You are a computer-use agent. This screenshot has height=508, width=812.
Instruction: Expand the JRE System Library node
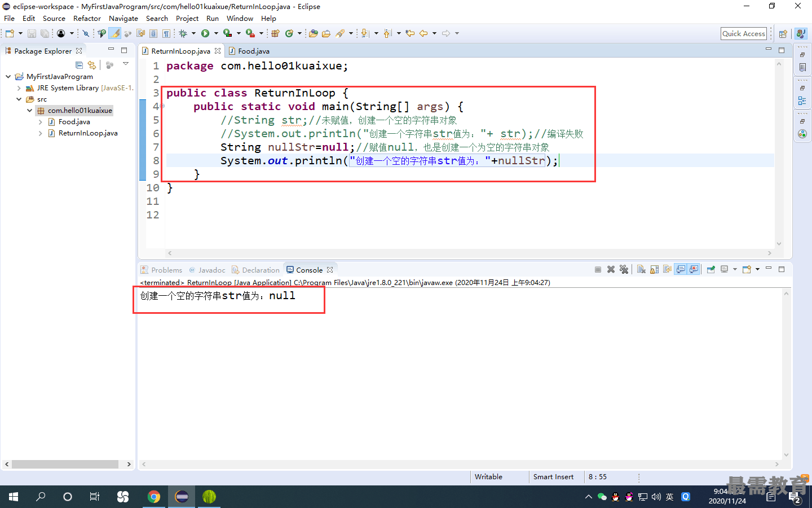click(19, 88)
